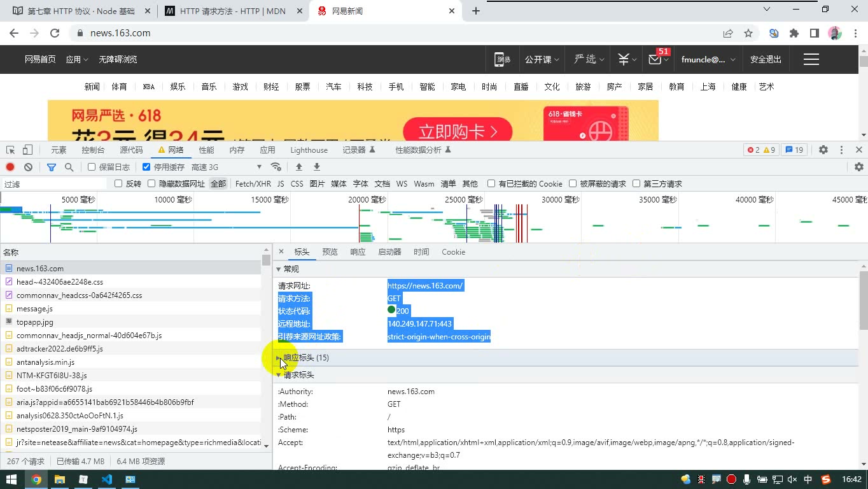
Task: Bookmark this page with star
Action: point(748,33)
